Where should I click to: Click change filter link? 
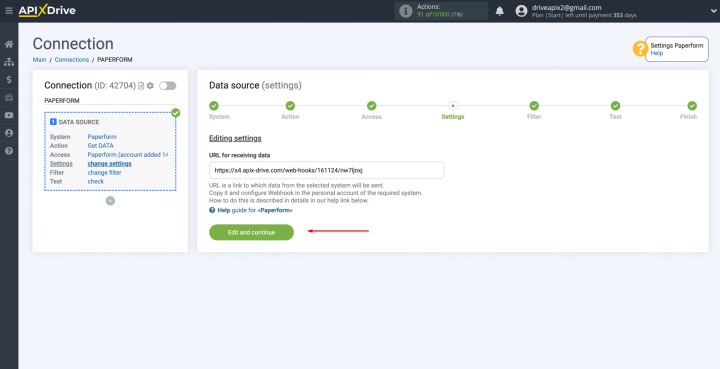pyautogui.click(x=105, y=173)
